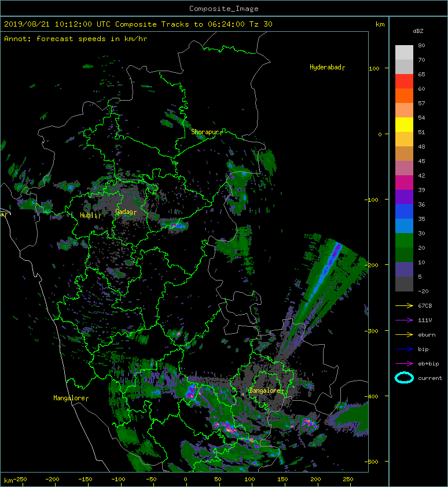Click the current legend label

coord(430,378)
